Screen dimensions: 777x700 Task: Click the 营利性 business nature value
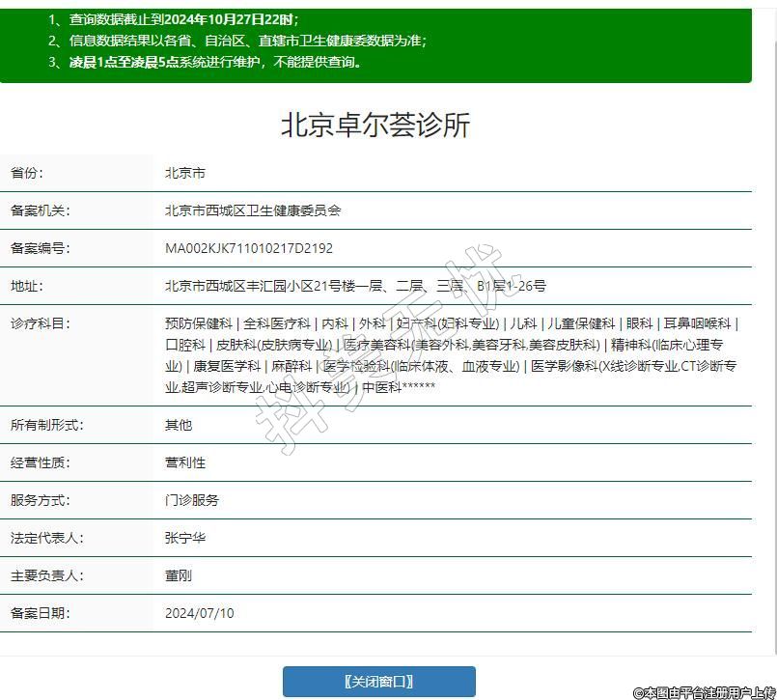(185, 462)
